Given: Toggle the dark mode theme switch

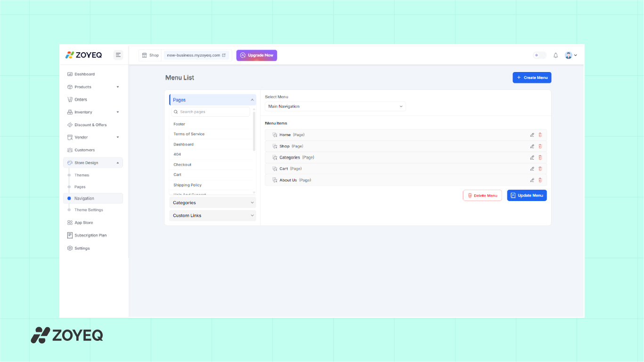Looking at the screenshot, I should (x=539, y=56).
